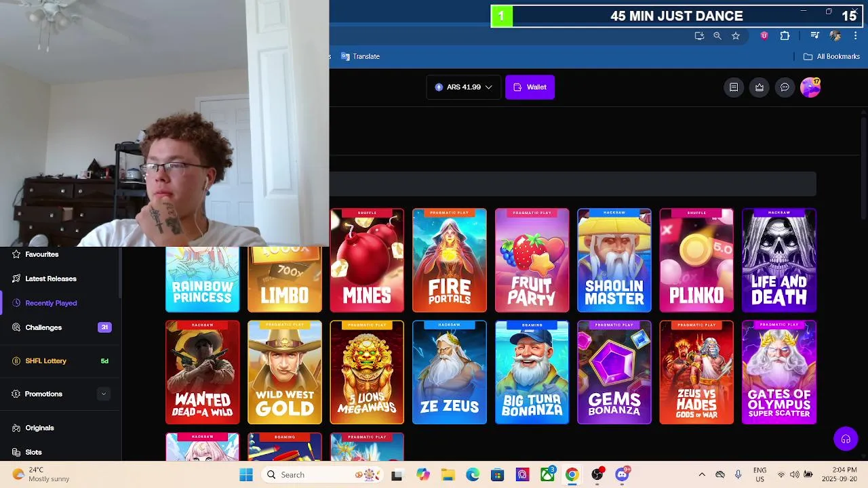Click the Translate bookmark
Image resolution: width=868 pixels, height=488 pixels.
click(x=360, y=56)
